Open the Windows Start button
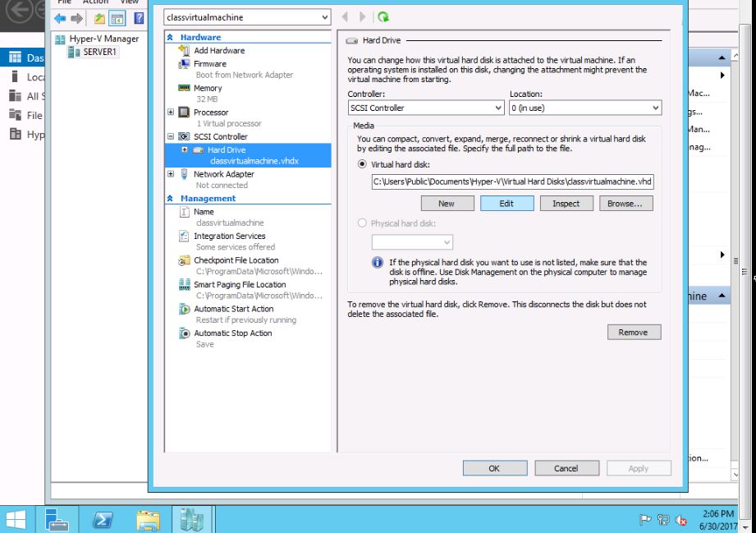The width and height of the screenshot is (756, 533). click(x=16, y=520)
